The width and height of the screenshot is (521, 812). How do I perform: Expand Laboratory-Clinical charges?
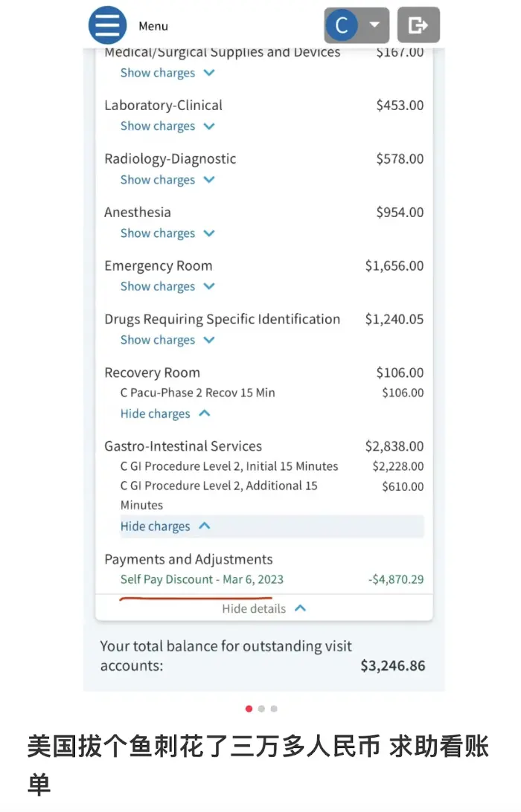pyautogui.click(x=167, y=126)
